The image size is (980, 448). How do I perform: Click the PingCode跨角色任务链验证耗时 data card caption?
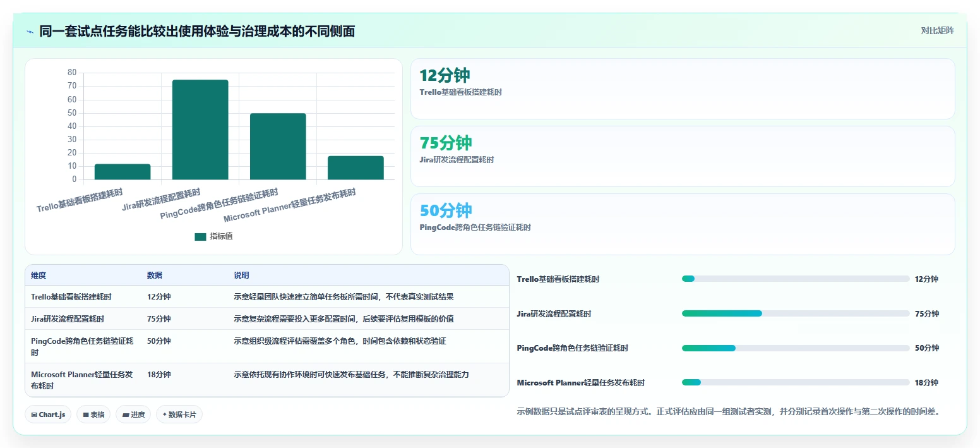475,227
